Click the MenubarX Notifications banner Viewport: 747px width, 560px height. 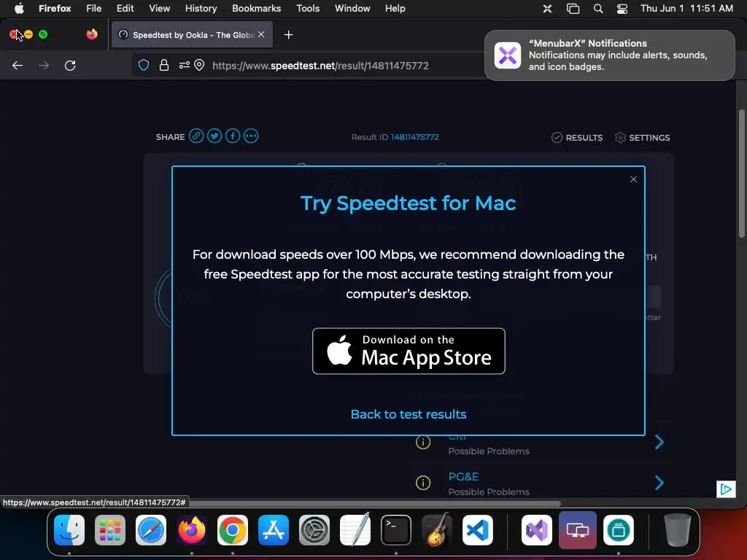click(610, 55)
